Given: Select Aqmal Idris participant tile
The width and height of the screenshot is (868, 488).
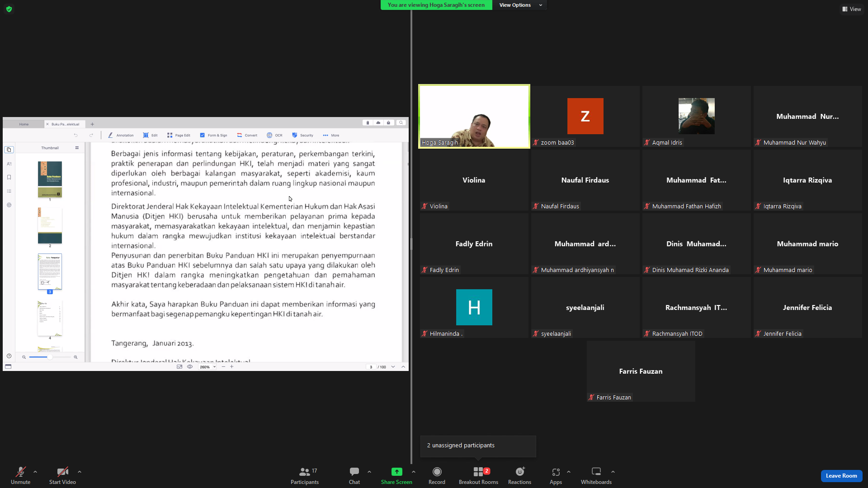Looking at the screenshot, I should coord(696,116).
